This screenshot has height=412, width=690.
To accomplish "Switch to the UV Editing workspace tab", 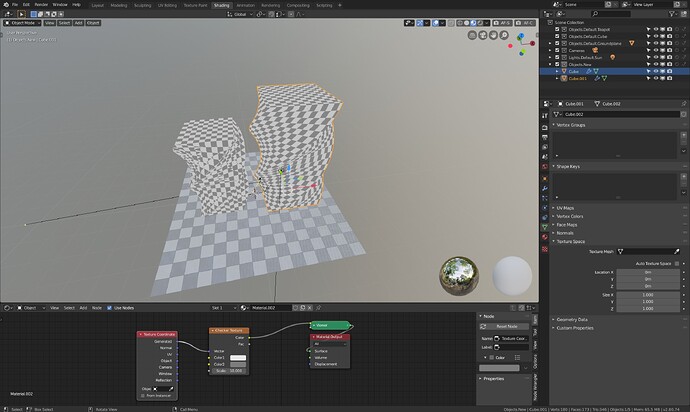I will point(167,5).
